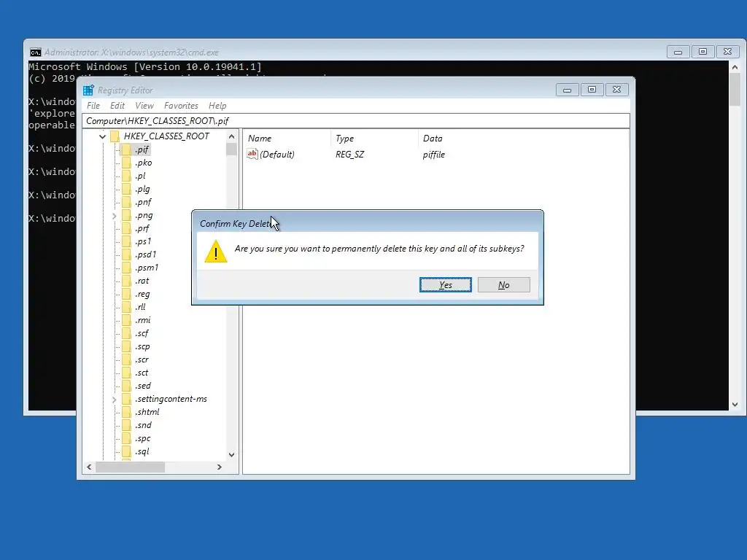The width and height of the screenshot is (747, 560).
Task: Click the cmd window scroll down arrow
Action: pyautogui.click(x=735, y=405)
